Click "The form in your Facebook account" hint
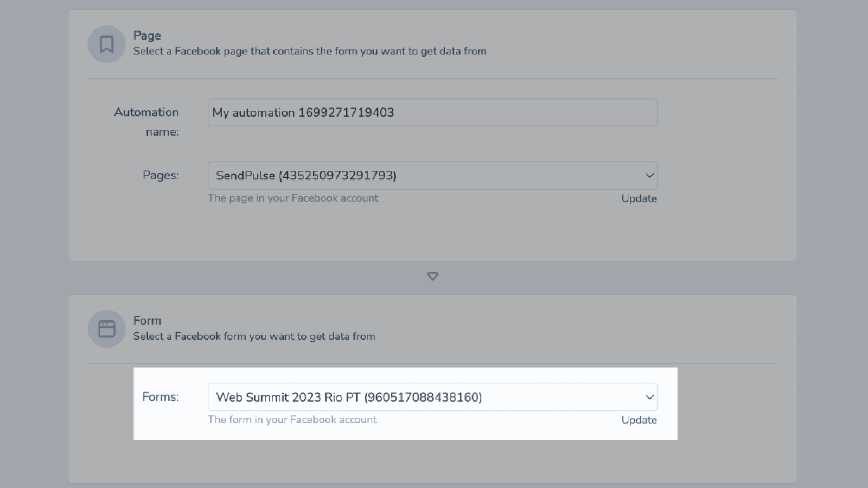The image size is (868, 488). 292,420
